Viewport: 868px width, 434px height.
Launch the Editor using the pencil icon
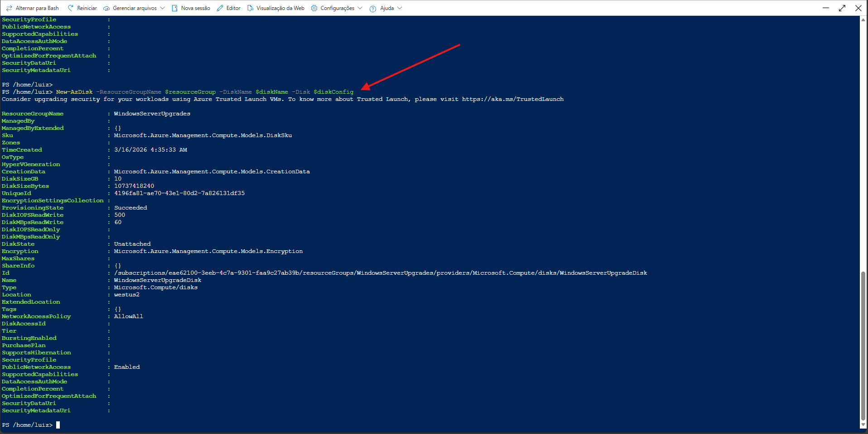click(220, 8)
